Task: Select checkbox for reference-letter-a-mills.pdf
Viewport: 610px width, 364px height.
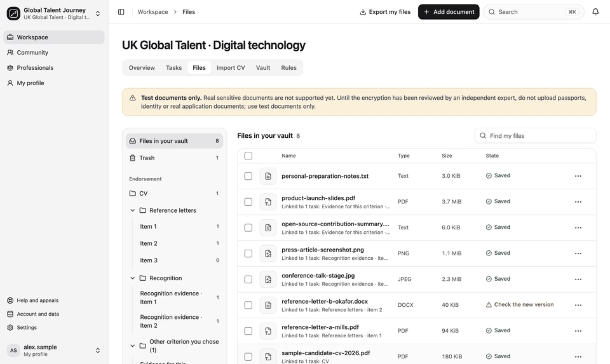Action: click(248, 331)
